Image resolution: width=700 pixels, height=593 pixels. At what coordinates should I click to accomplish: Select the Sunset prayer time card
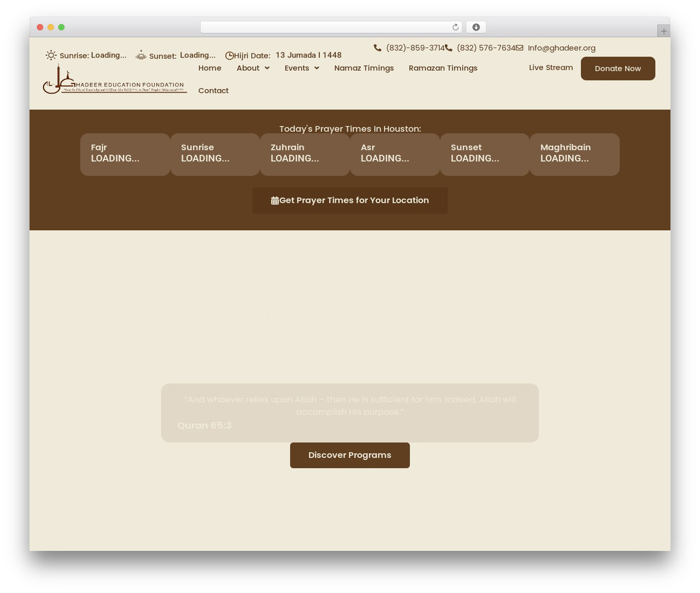[485, 155]
